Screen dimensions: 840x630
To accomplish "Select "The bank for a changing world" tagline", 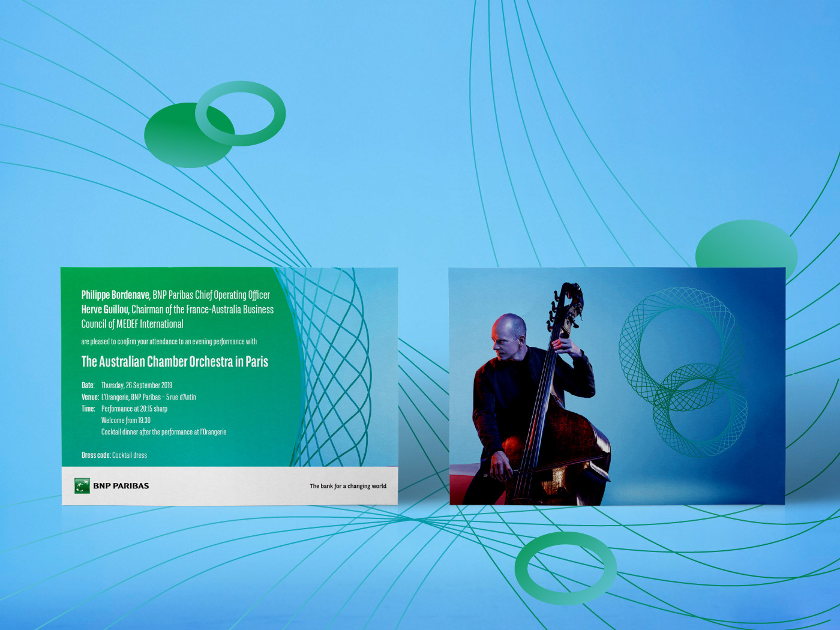I will (348, 486).
